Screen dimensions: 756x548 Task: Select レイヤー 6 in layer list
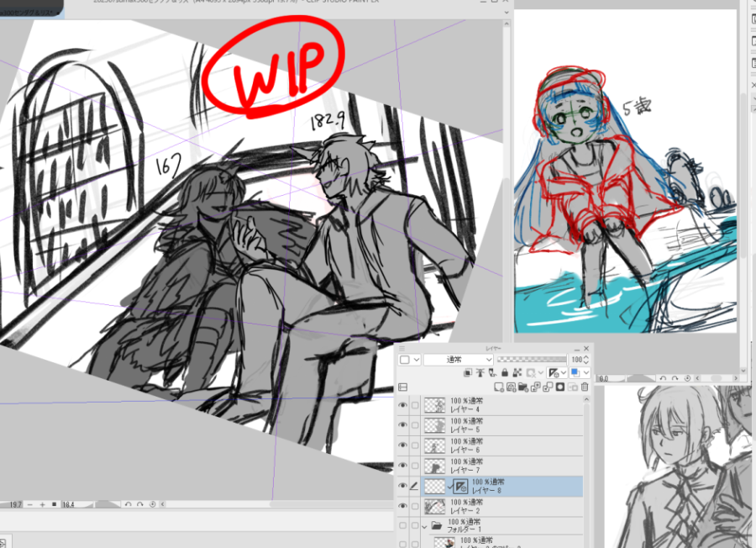[502, 445]
